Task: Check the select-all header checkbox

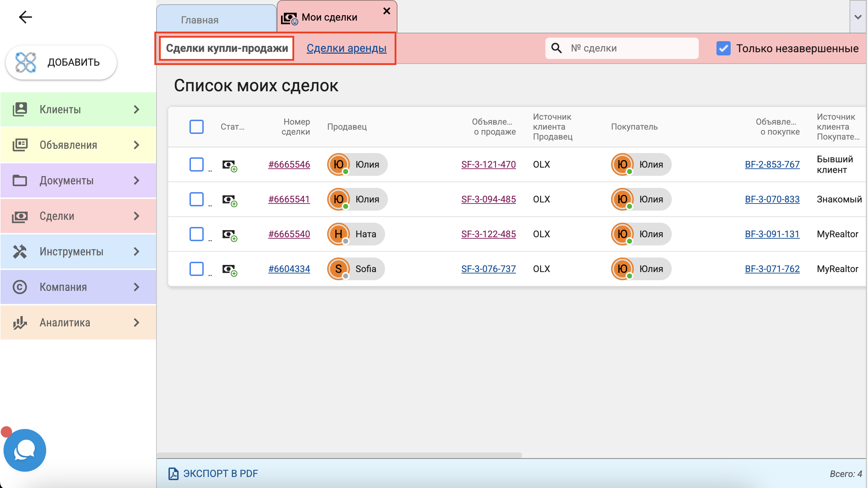Action: [x=197, y=127]
